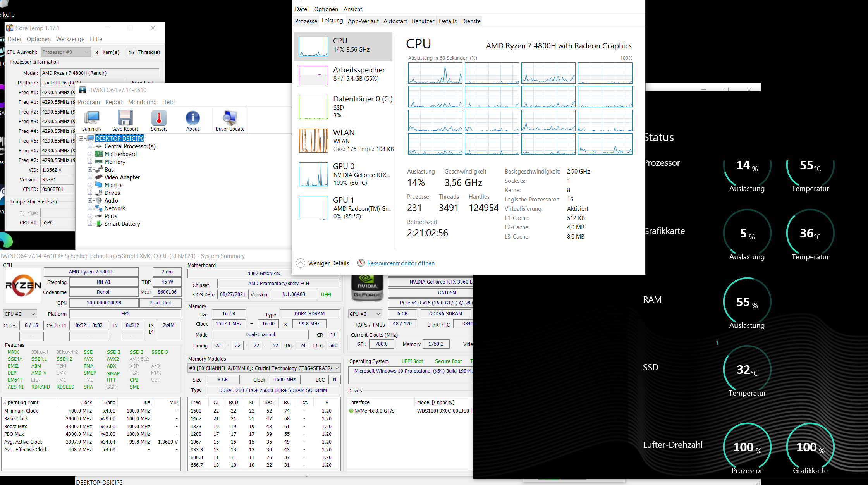The image size is (868, 485).
Task: Click the Ressourcenmonitor öffnen link
Action: pos(400,263)
